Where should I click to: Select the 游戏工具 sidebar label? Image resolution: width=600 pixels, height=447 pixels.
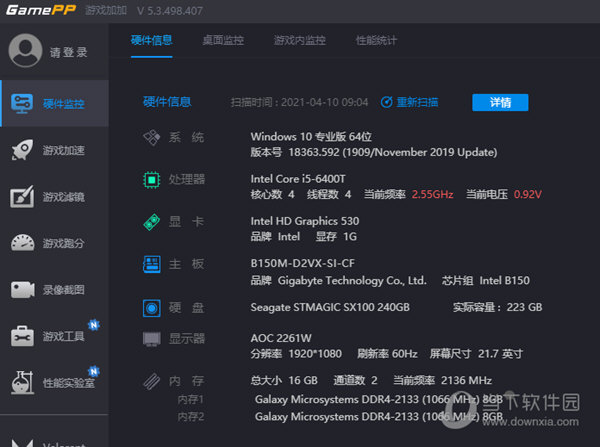click(x=64, y=336)
